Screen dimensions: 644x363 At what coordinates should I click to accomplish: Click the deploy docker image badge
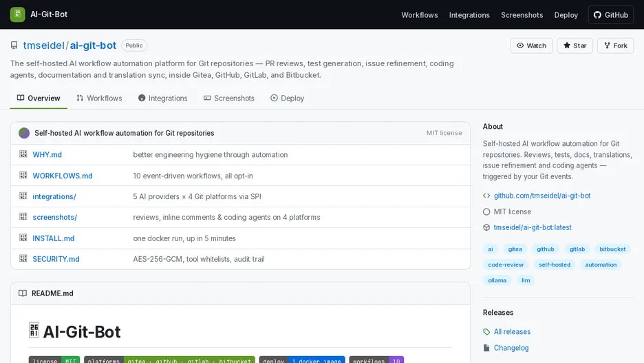302,360
